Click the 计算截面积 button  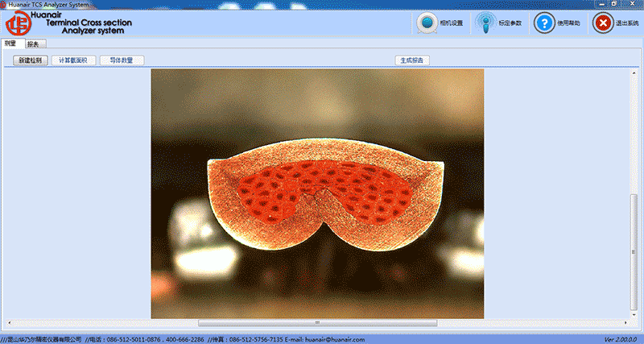[73, 60]
